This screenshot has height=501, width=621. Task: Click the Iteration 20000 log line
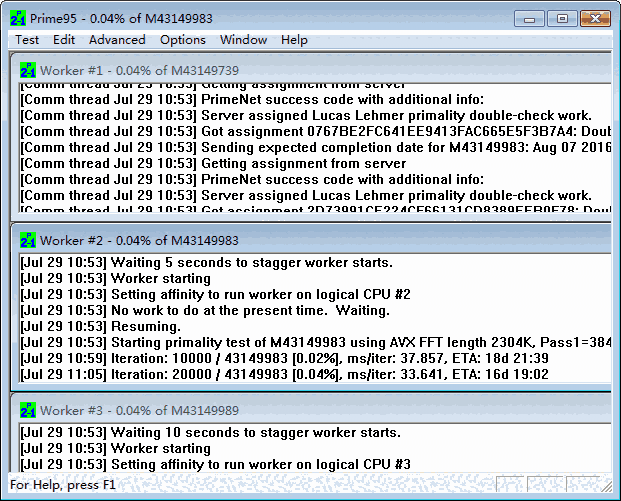[x=285, y=374]
